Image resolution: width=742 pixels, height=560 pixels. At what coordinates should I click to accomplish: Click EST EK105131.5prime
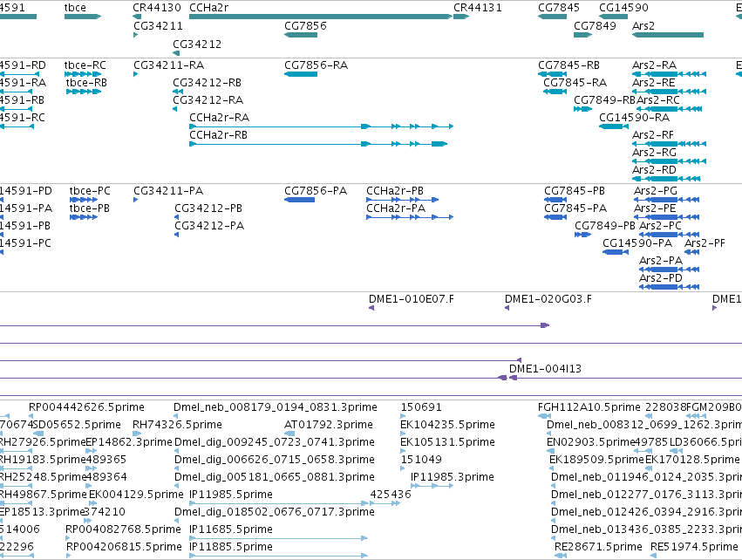447,442
